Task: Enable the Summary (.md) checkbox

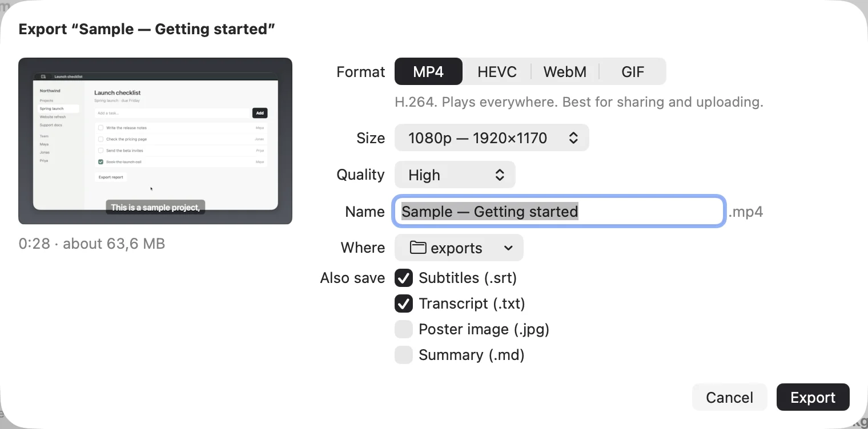Action: (x=404, y=355)
